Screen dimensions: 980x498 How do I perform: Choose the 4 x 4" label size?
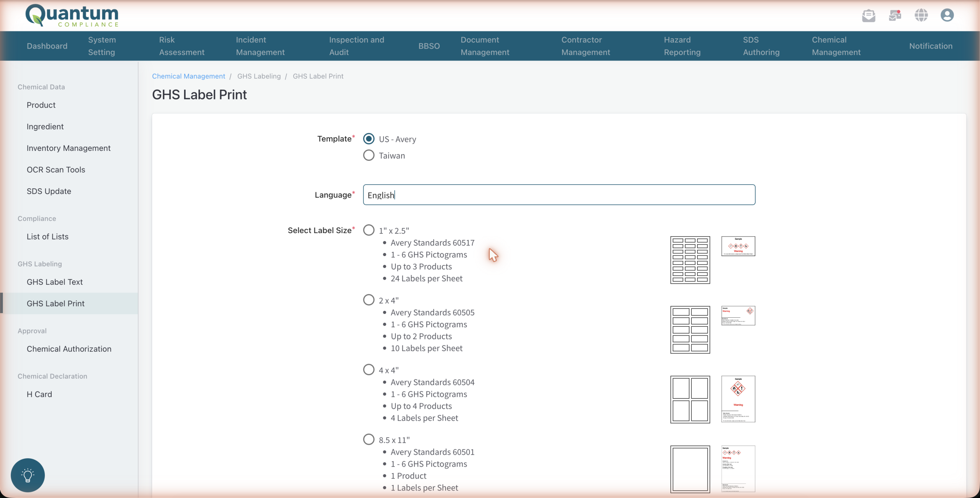click(x=369, y=369)
